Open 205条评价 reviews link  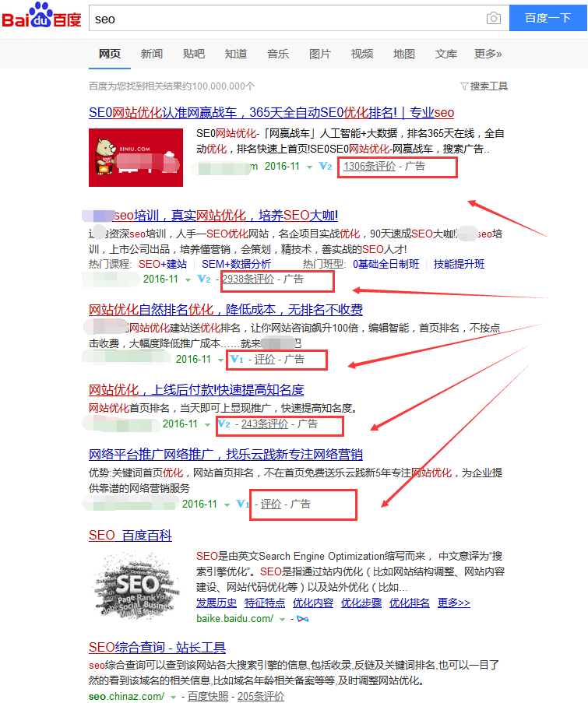pos(261,696)
